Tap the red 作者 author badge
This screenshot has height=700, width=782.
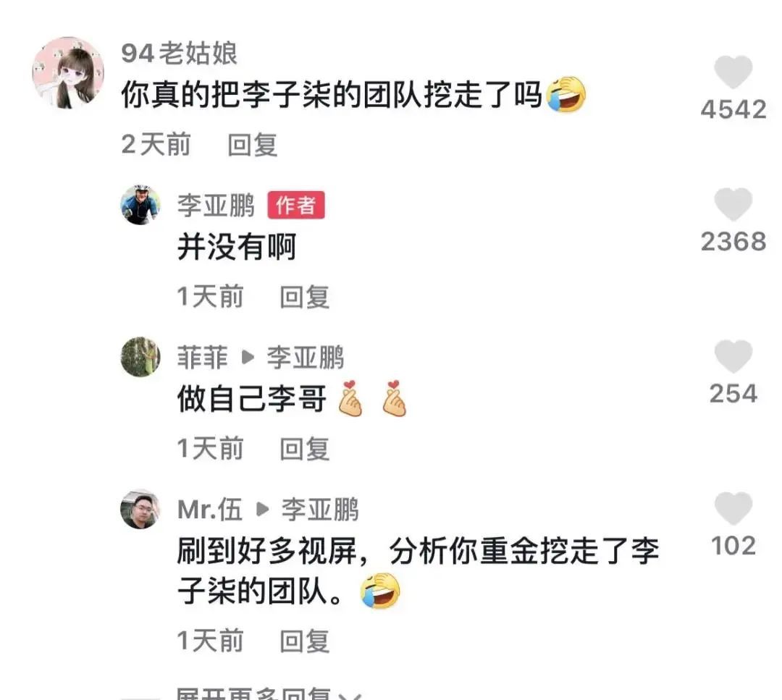coord(296,205)
